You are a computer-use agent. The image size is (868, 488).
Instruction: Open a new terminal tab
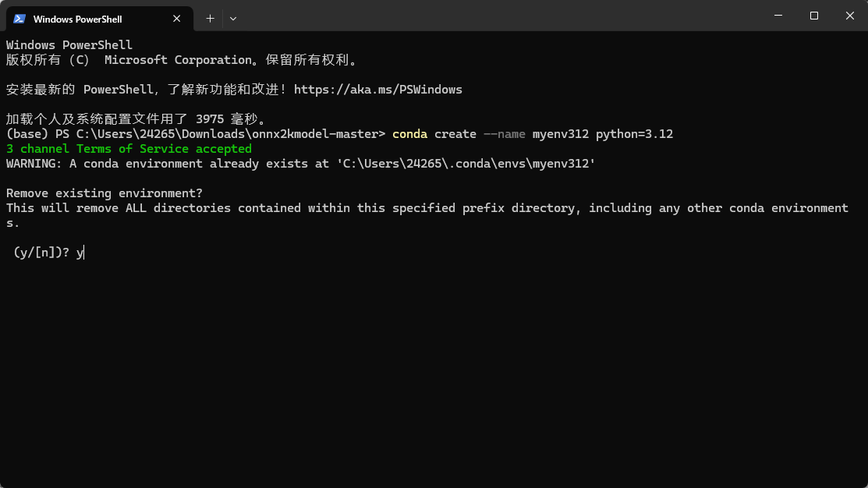pyautogui.click(x=210, y=18)
